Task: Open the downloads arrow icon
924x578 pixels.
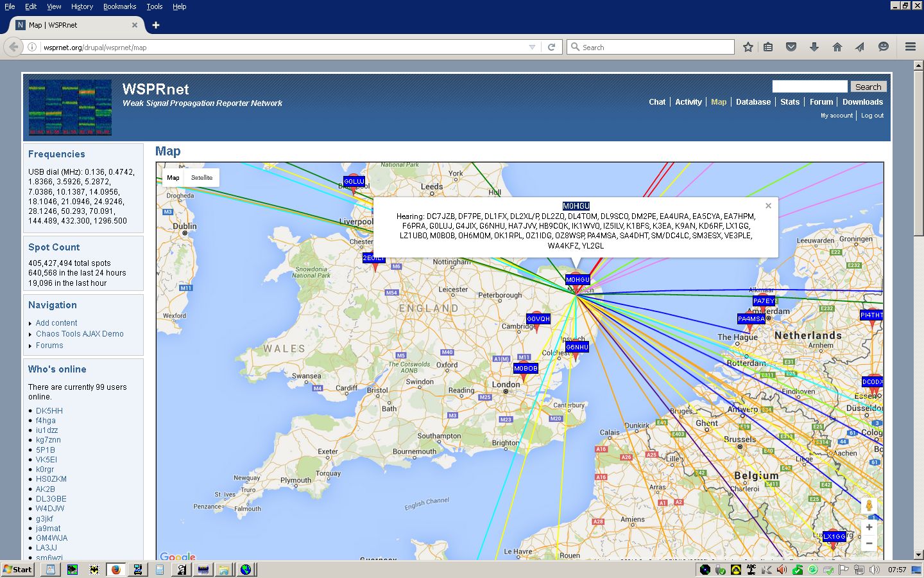Action: click(x=814, y=47)
